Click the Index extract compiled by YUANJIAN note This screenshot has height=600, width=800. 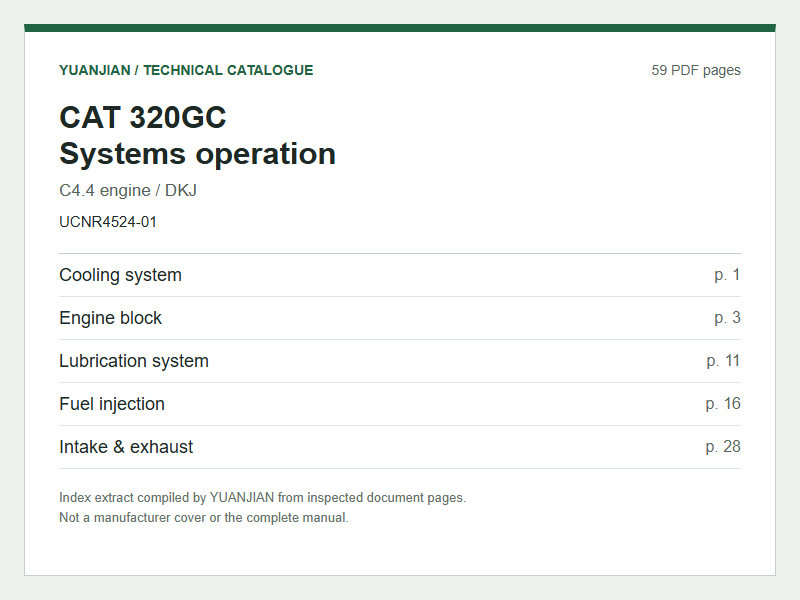262,497
